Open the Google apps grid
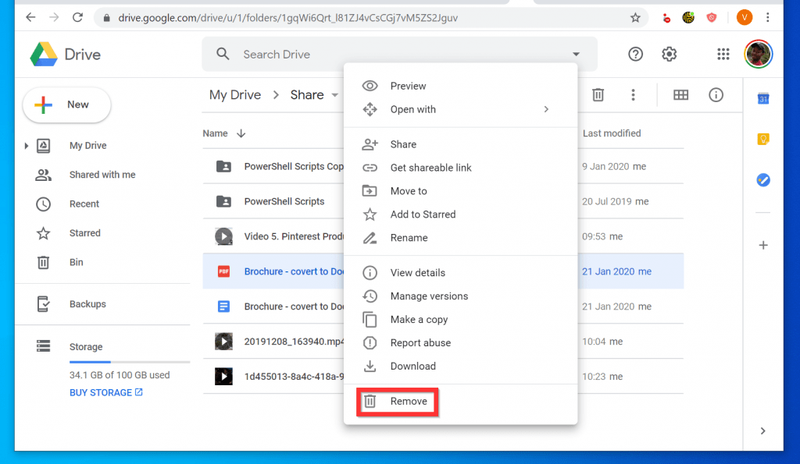Screen dimensions: 800x464 [x=723, y=54]
